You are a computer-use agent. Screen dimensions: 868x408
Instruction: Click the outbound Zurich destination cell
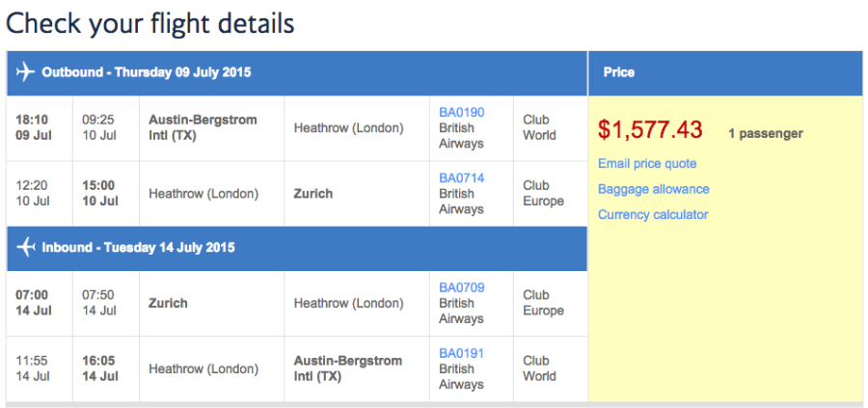(x=312, y=193)
